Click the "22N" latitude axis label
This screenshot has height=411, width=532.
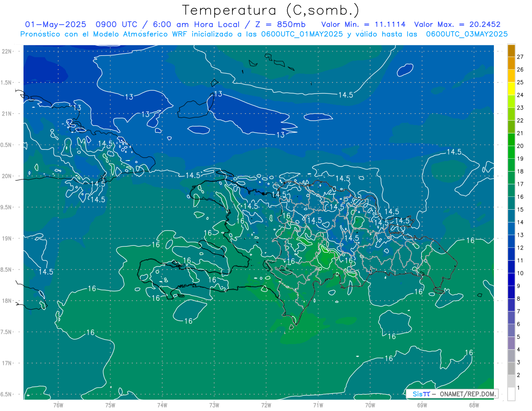(x=7, y=51)
